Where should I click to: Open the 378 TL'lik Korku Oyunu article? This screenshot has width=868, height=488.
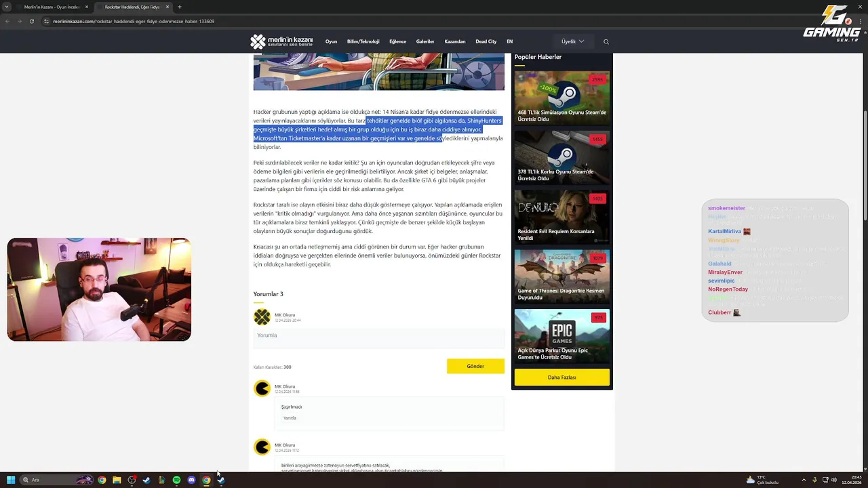561,157
